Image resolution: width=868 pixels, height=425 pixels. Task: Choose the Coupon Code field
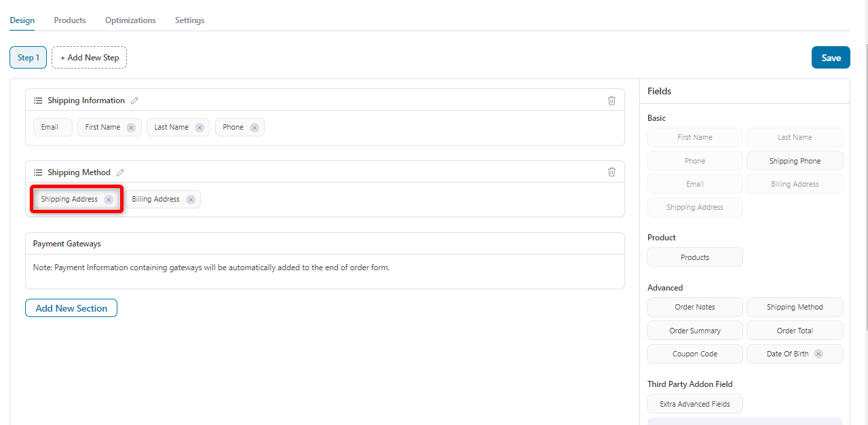(695, 354)
